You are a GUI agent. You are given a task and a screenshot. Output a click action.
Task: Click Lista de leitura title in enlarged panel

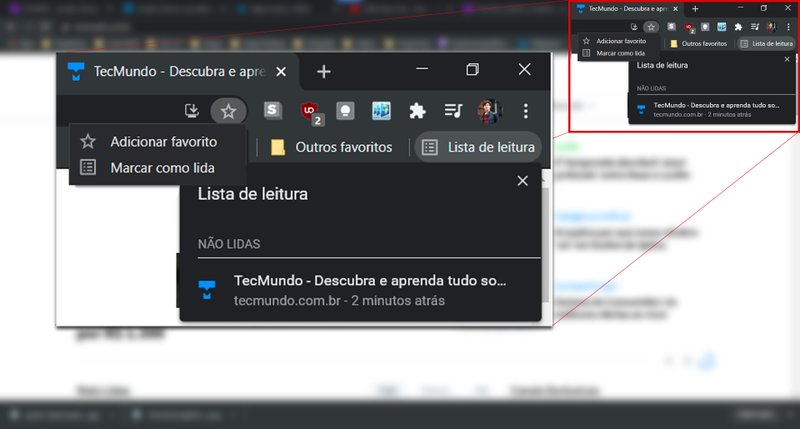tap(253, 194)
